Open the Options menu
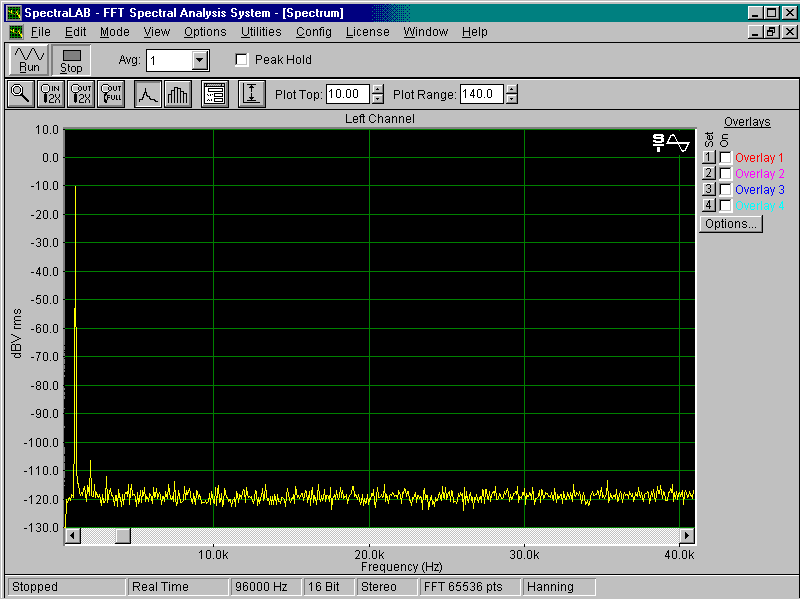This screenshot has height=600, width=800. (205, 32)
